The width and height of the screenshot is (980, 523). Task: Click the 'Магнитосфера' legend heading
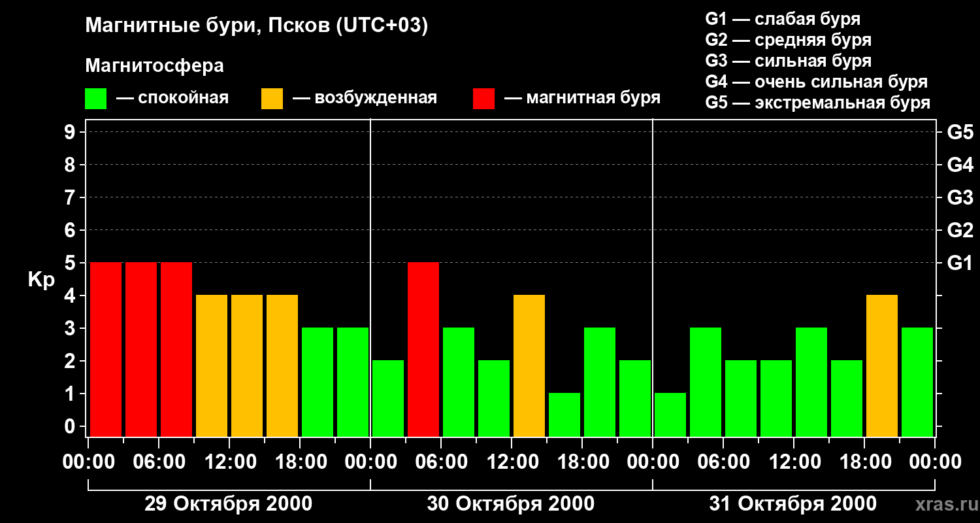pos(155,66)
